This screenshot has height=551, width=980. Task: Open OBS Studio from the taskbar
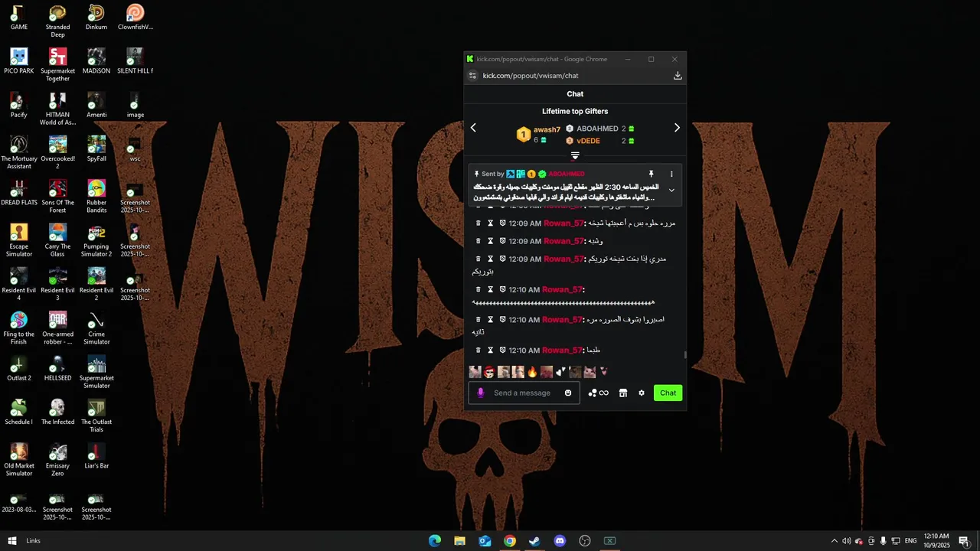[585, 541]
